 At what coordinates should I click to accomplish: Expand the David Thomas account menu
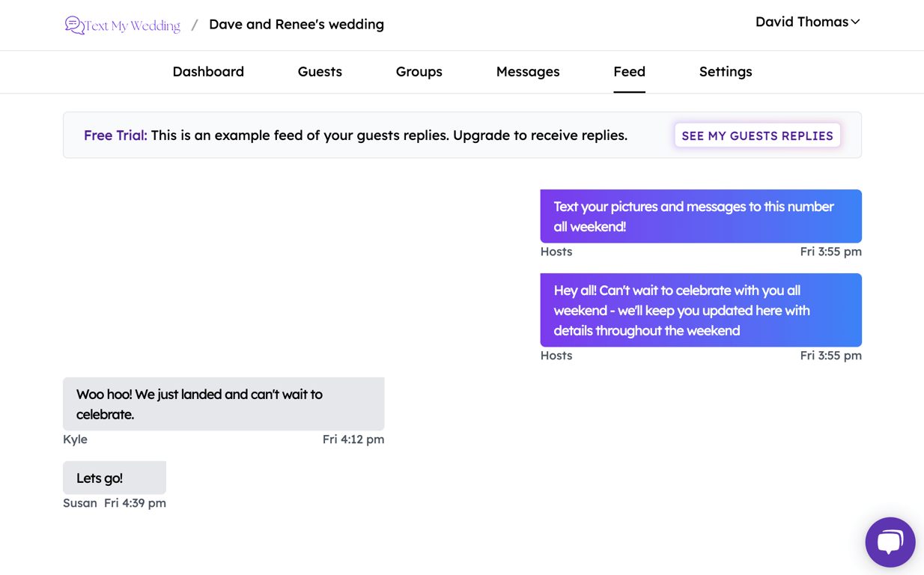[807, 22]
